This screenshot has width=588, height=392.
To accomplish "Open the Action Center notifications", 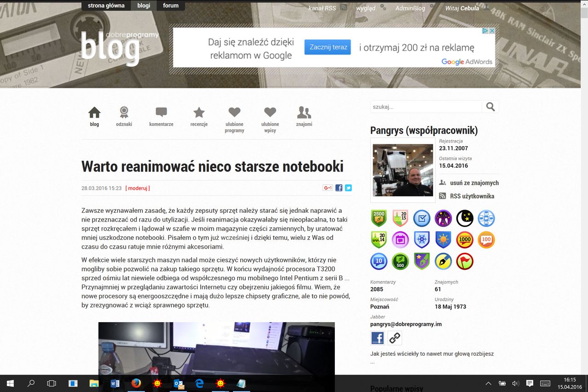I will coord(529,383).
